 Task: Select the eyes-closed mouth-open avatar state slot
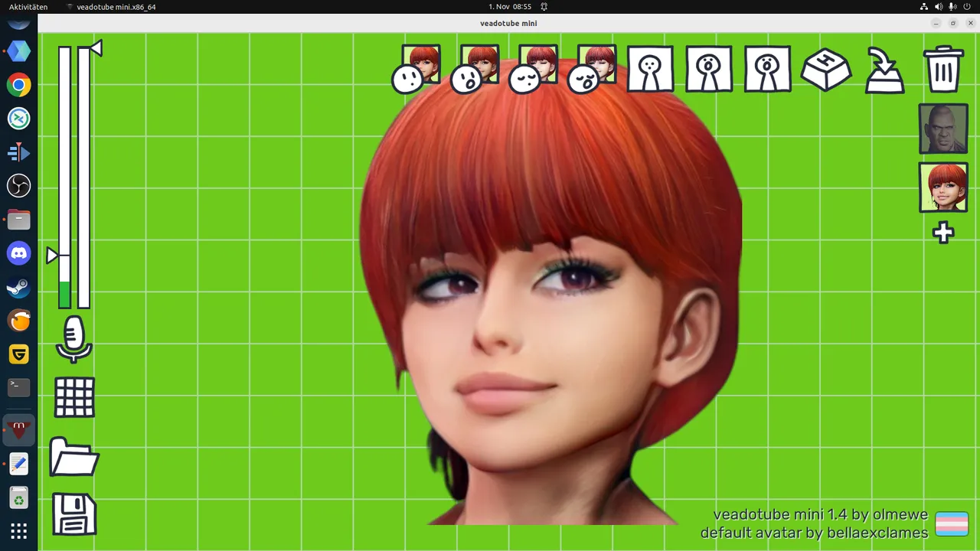coord(592,69)
